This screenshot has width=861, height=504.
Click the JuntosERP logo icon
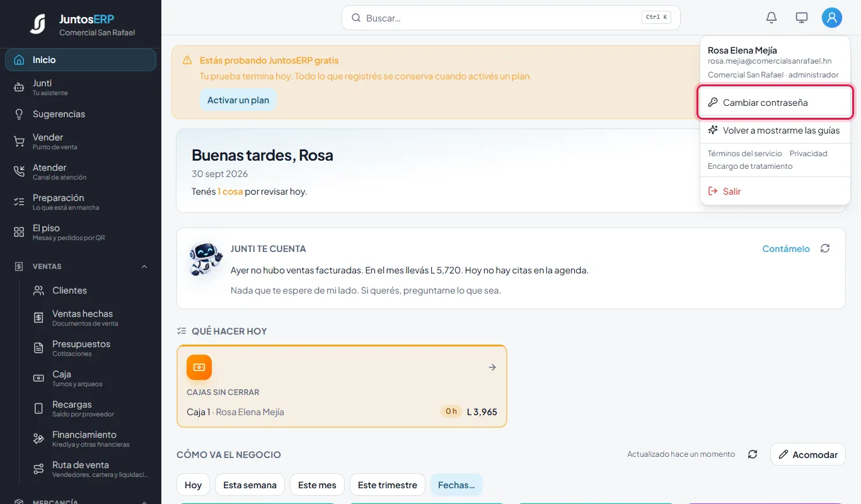click(x=38, y=24)
